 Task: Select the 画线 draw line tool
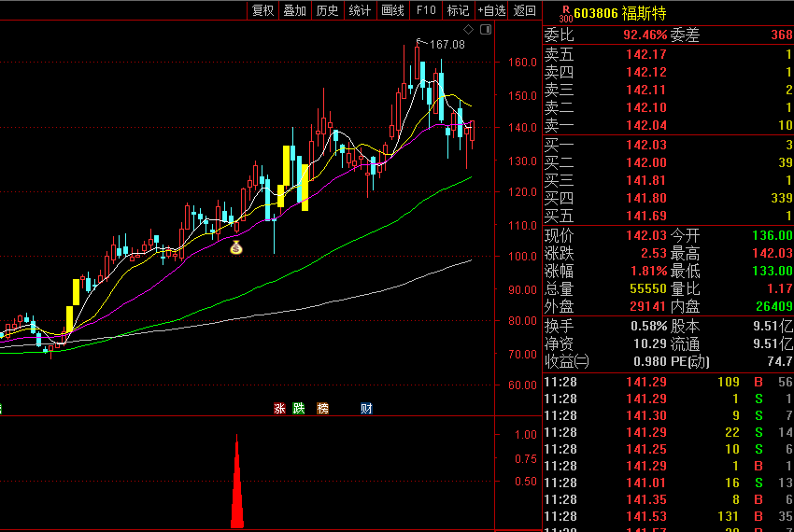392,10
